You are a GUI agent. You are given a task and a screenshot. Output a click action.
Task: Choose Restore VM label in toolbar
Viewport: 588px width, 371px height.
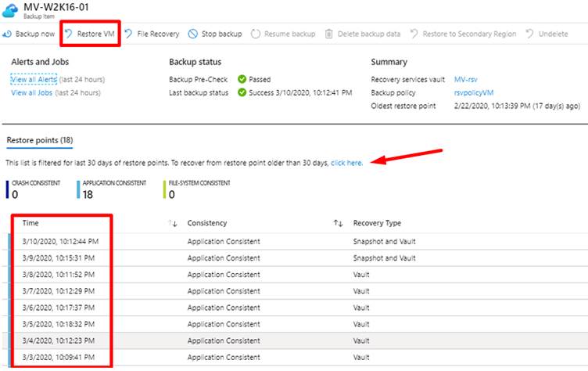pos(95,34)
